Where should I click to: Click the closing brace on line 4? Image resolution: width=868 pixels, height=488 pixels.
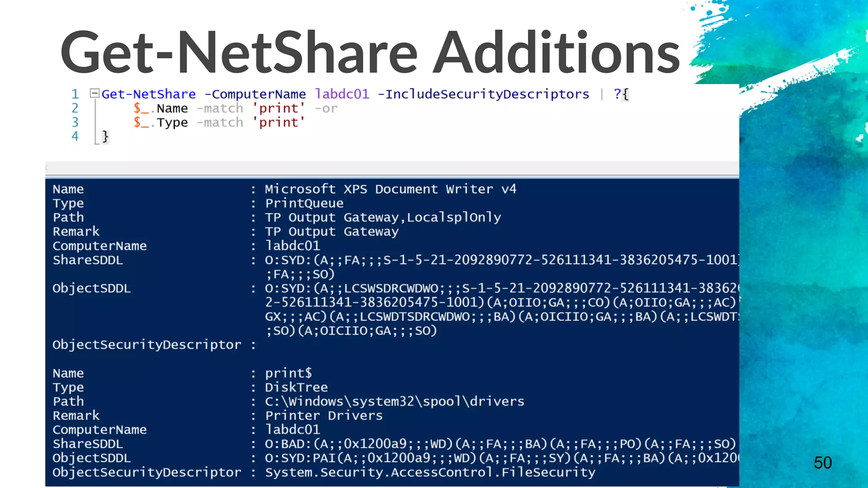105,136
